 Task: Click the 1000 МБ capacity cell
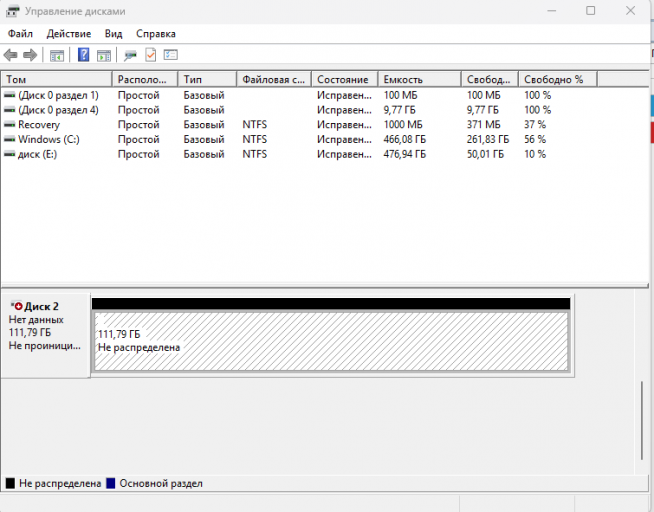click(x=403, y=125)
